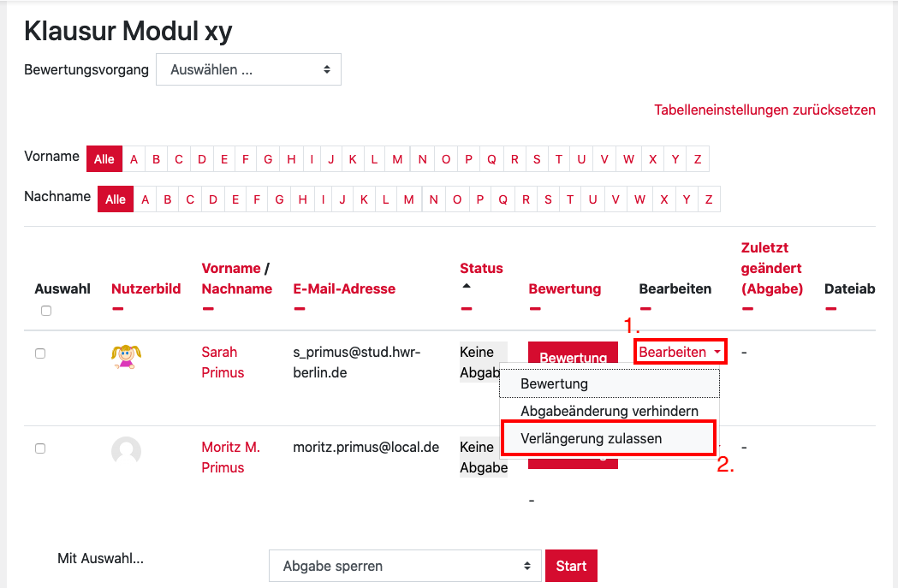This screenshot has width=898, height=588.
Task: Hide the E-Mail-Adresse column via its minus icon
Action: [299, 308]
